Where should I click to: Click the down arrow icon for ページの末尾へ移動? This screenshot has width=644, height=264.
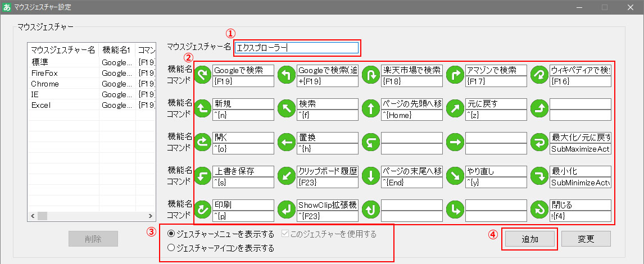pyautogui.click(x=371, y=176)
